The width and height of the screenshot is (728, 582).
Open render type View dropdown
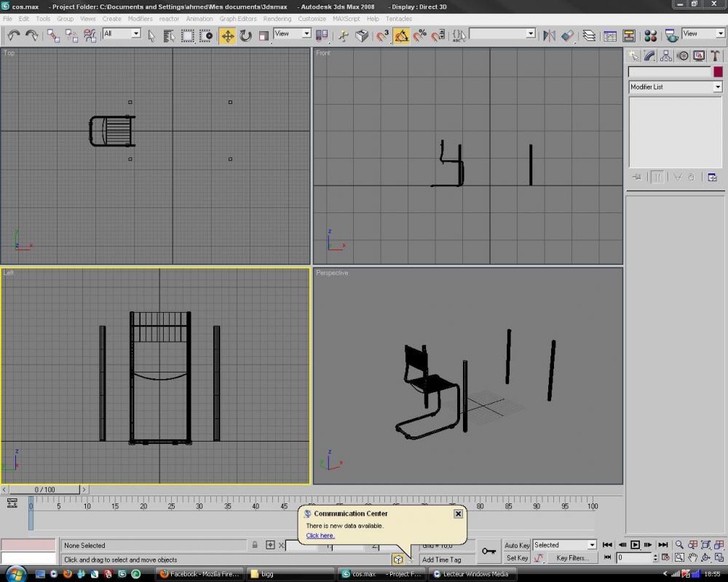pyautogui.click(x=703, y=33)
